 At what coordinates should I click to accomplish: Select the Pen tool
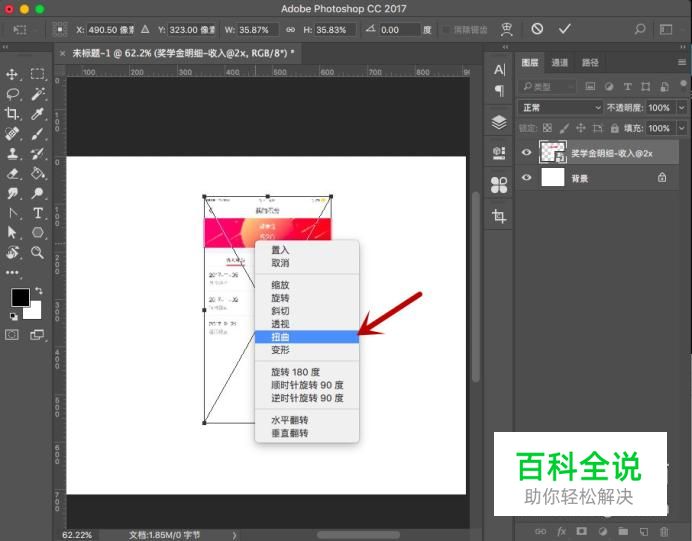click(12, 213)
